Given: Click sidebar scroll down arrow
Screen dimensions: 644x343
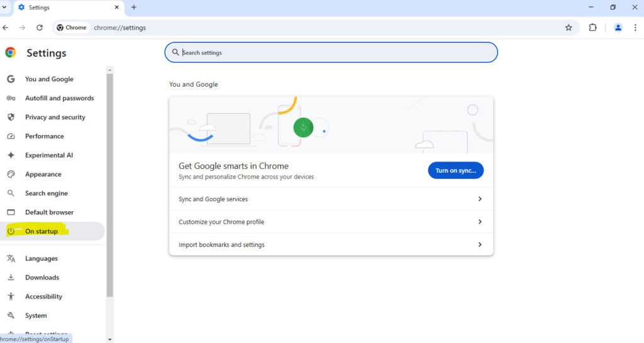Looking at the screenshot, I should 109,340.
